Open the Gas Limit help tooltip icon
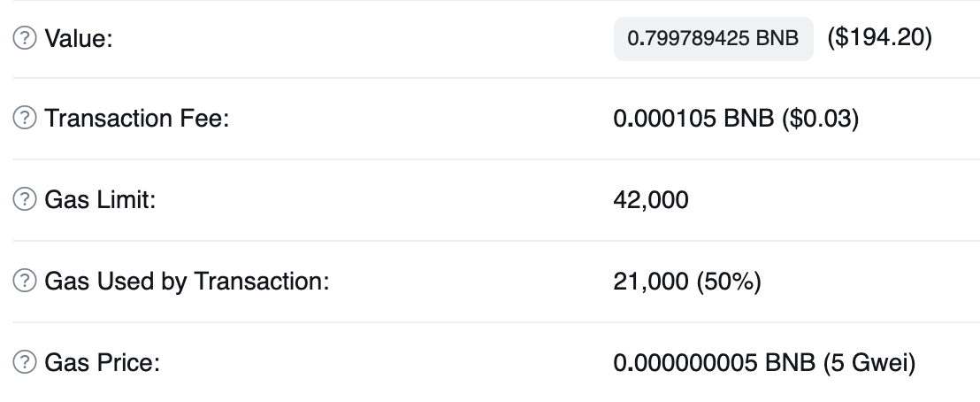This screenshot has width=980, height=402. [x=26, y=200]
